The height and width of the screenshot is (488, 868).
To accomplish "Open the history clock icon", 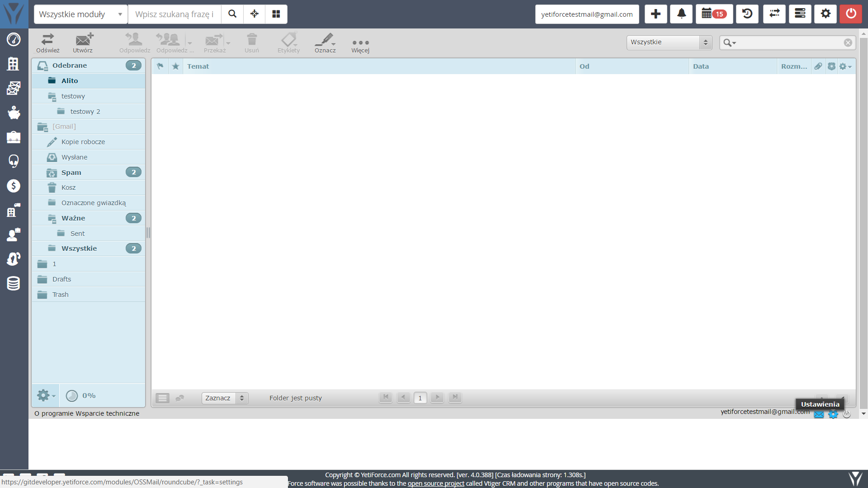I will tap(747, 14).
